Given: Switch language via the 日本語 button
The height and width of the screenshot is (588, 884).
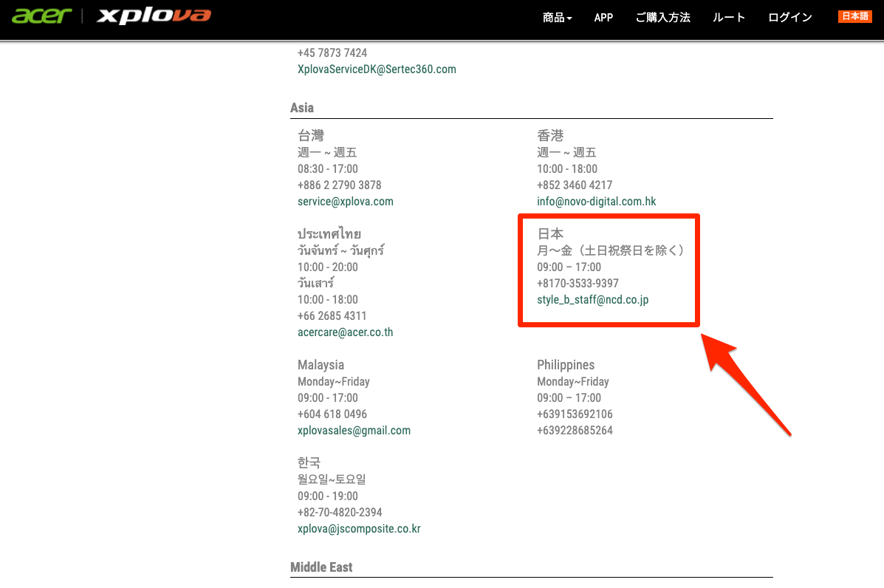Looking at the screenshot, I should click(854, 16).
